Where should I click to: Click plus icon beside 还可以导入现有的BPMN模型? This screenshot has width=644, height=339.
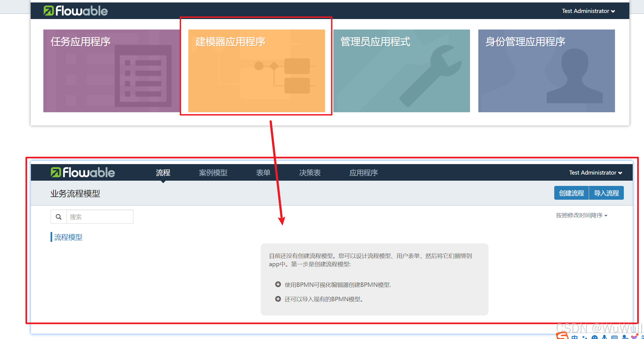pos(278,299)
